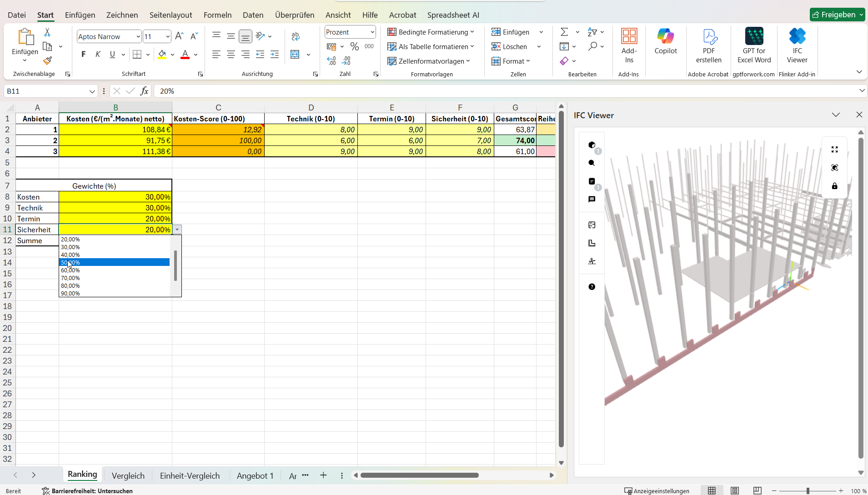Open the Add-Ins icon
Image resolution: width=868 pixels, height=495 pixels.
pyautogui.click(x=629, y=45)
